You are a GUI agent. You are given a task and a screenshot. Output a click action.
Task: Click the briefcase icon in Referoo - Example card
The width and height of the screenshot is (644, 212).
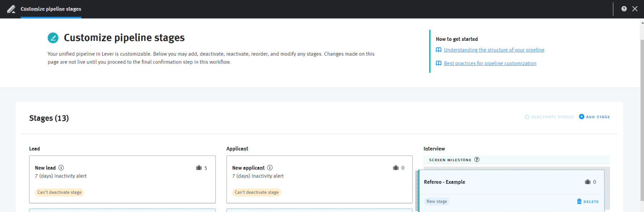coord(587,182)
